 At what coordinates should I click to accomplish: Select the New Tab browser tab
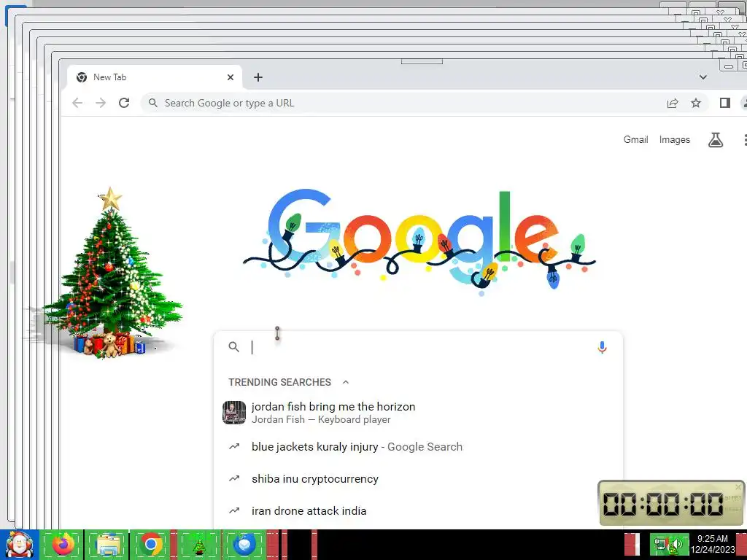[x=155, y=77]
